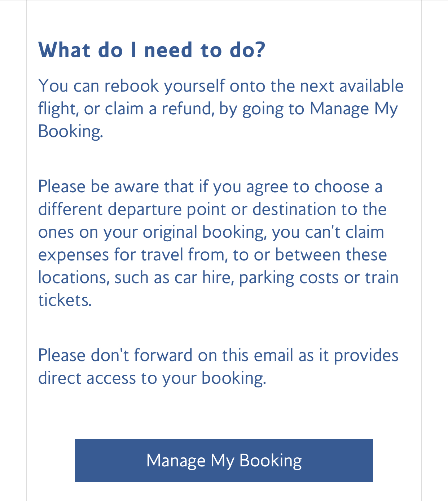Screen dimensions: 448x501
Task: Click the "Please don't forward" paragraph
Action: tap(218, 367)
